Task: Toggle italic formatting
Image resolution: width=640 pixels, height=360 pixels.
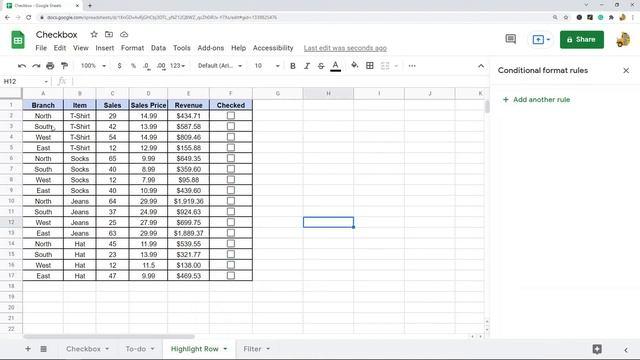Action: 307,66
